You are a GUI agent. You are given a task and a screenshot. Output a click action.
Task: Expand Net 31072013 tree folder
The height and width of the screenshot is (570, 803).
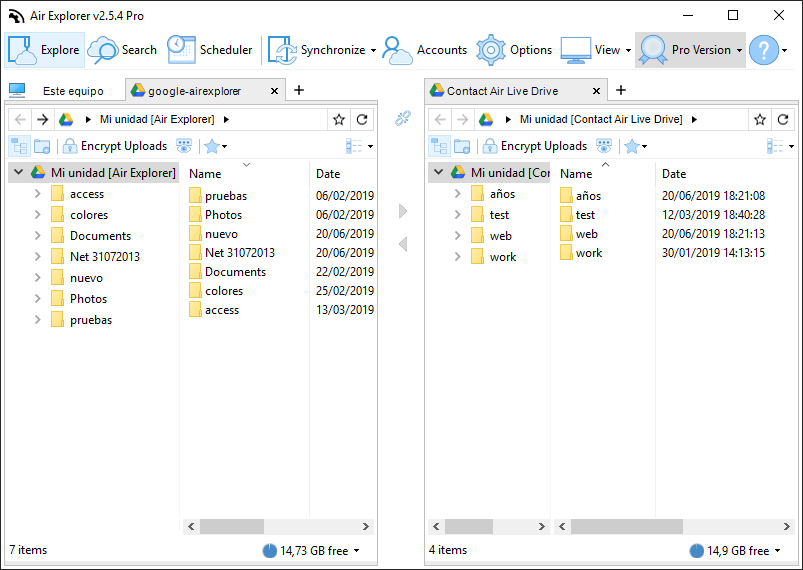(37, 257)
